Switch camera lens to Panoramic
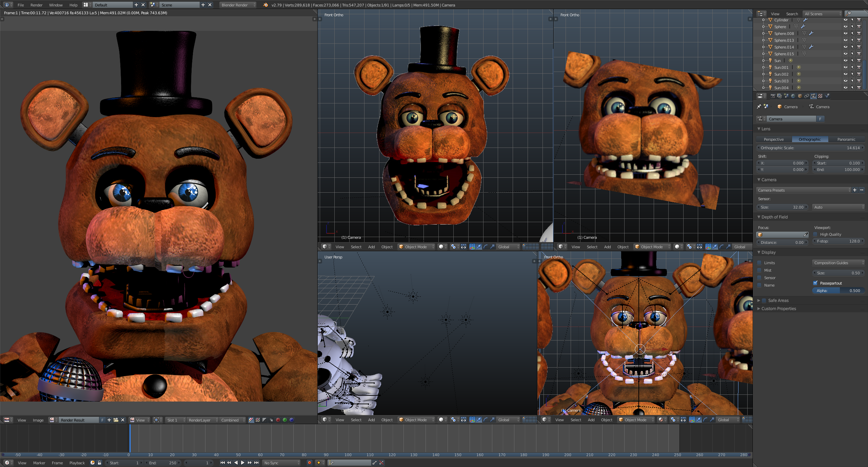 click(846, 139)
